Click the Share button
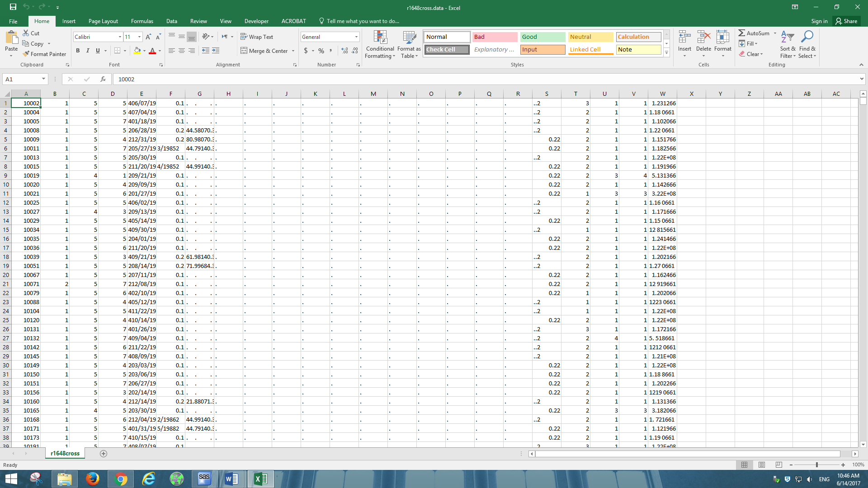 click(x=846, y=21)
